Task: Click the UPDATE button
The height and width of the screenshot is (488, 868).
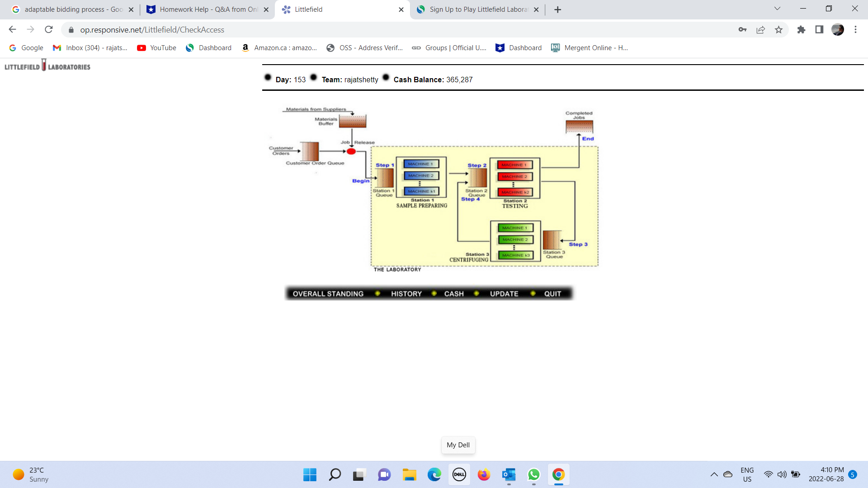Action: (504, 294)
